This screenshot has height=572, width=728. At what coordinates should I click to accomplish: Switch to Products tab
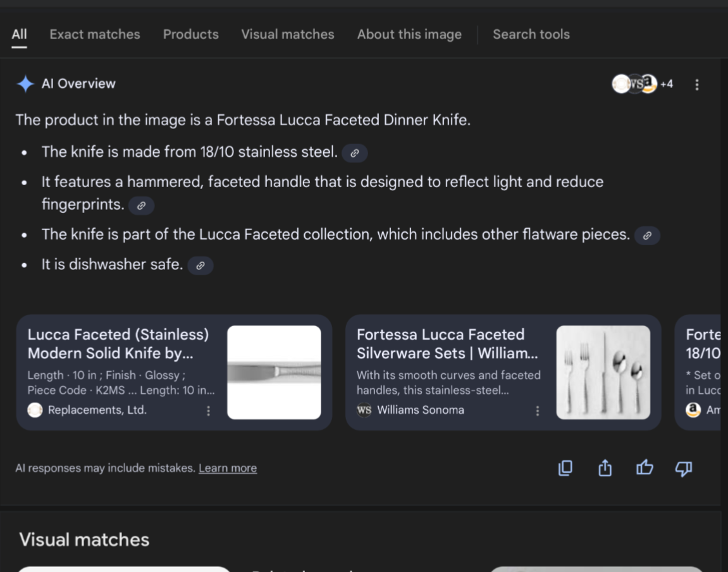coord(191,35)
